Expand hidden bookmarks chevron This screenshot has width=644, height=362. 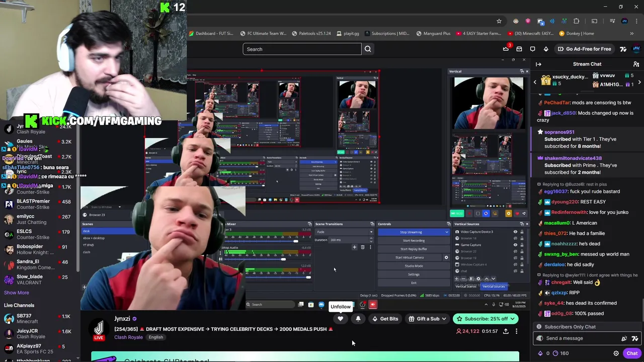pos(632,34)
